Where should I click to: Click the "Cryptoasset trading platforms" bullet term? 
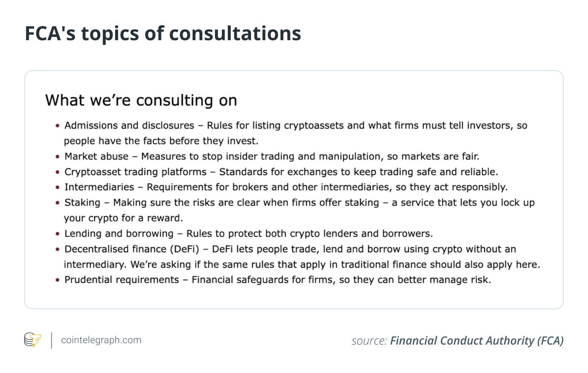[135, 172]
